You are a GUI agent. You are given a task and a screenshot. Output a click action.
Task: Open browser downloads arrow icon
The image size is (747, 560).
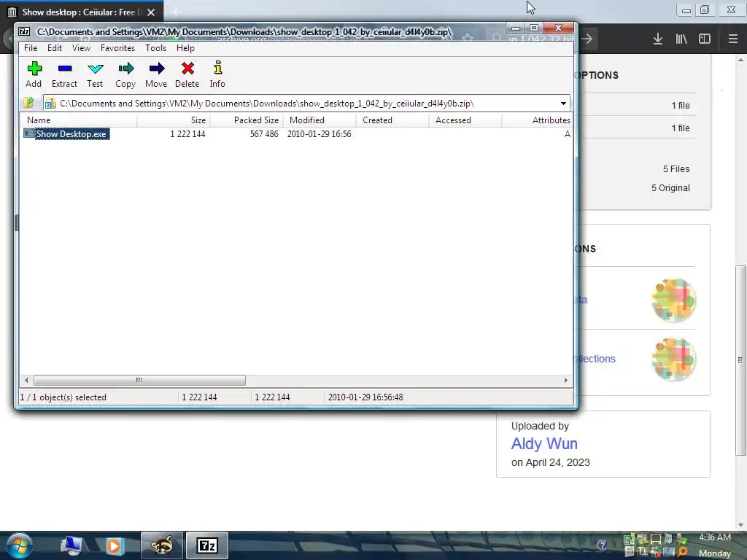tap(658, 39)
